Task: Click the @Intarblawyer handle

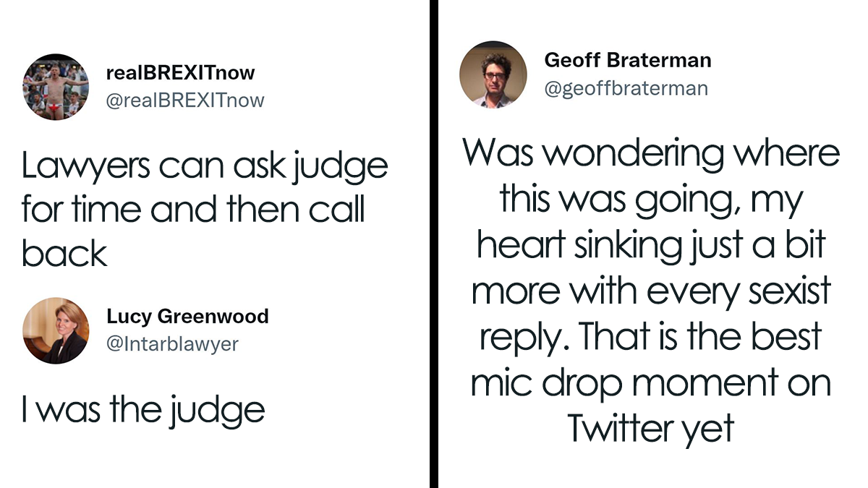Action: tap(172, 343)
